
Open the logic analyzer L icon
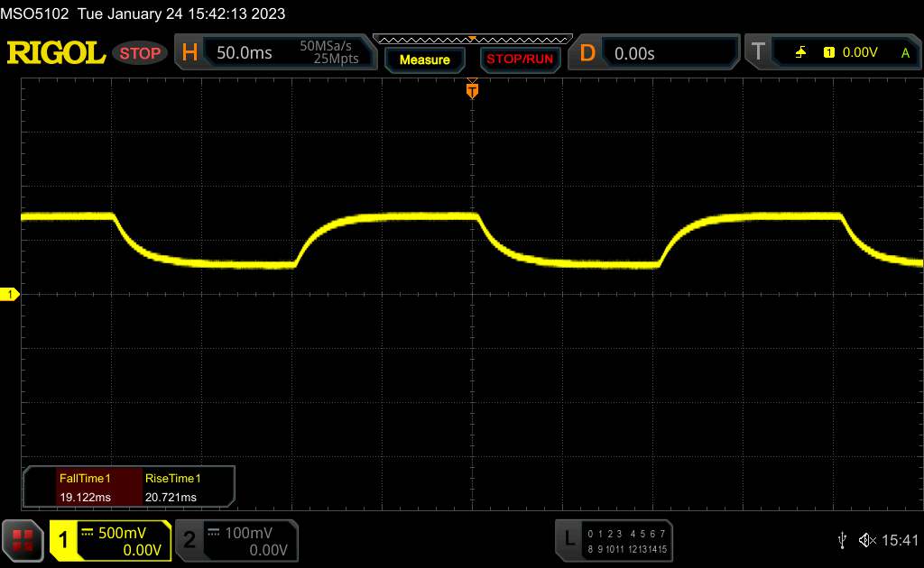click(569, 538)
